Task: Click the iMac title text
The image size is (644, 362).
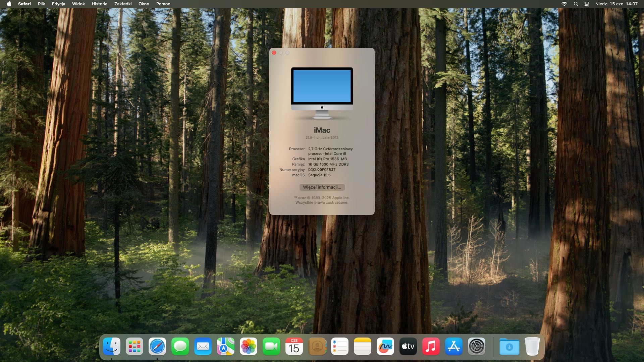Action: [322, 130]
